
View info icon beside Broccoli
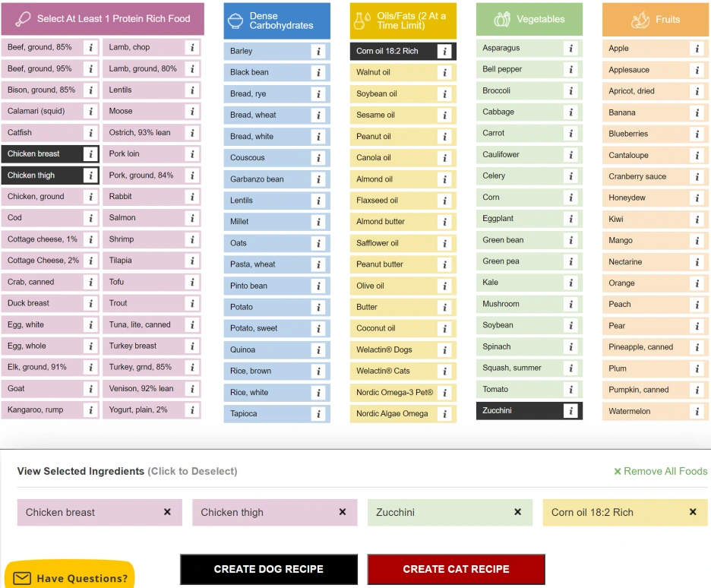click(x=570, y=90)
